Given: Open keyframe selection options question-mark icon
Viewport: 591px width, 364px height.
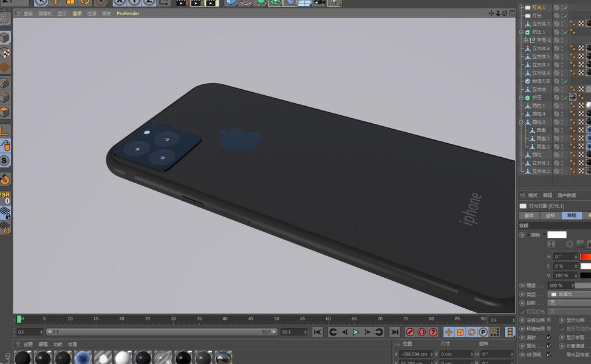Looking at the screenshot, I should [433, 332].
